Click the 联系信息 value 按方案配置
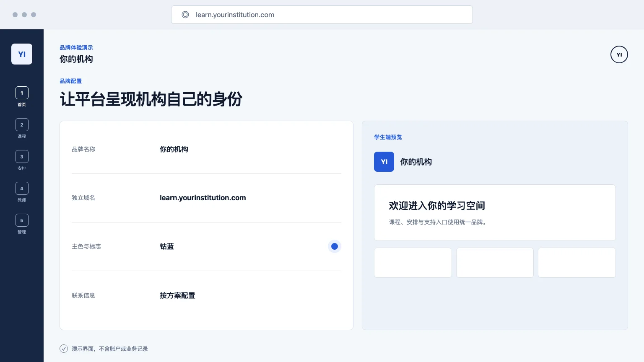 (177, 295)
